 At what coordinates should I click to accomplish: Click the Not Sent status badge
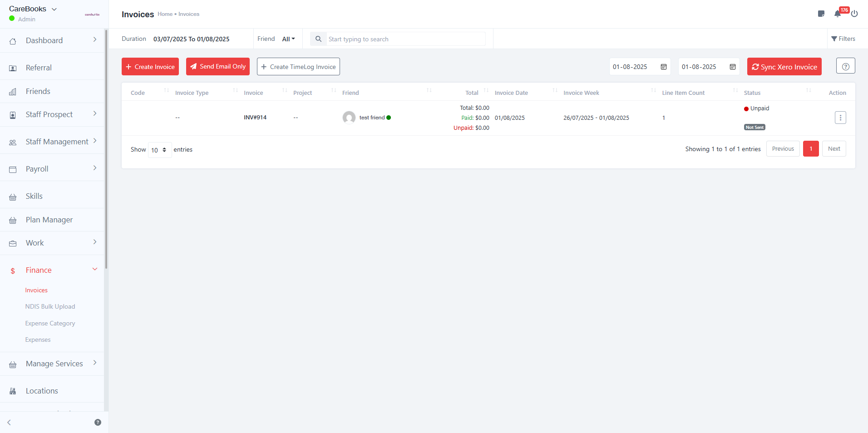tap(755, 127)
